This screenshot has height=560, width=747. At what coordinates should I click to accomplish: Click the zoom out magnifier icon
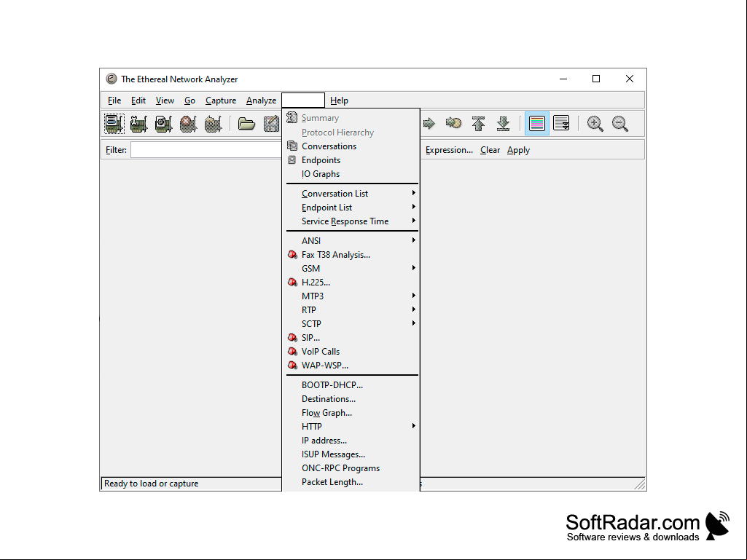619,124
